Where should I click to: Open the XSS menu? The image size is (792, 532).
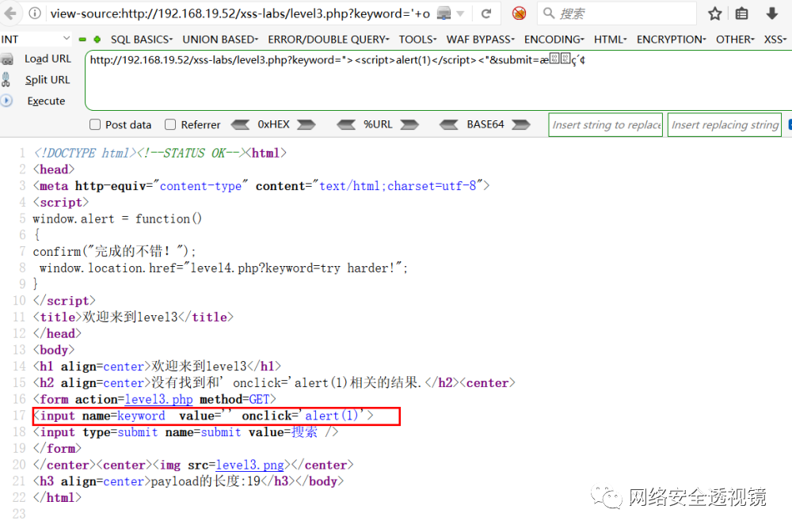(x=775, y=40)
